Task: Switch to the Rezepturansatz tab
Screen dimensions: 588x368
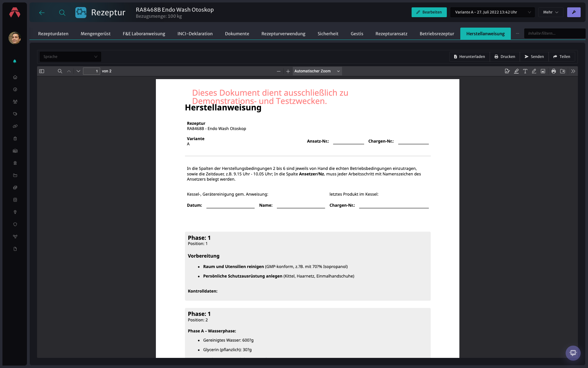Action: [391, 34]
